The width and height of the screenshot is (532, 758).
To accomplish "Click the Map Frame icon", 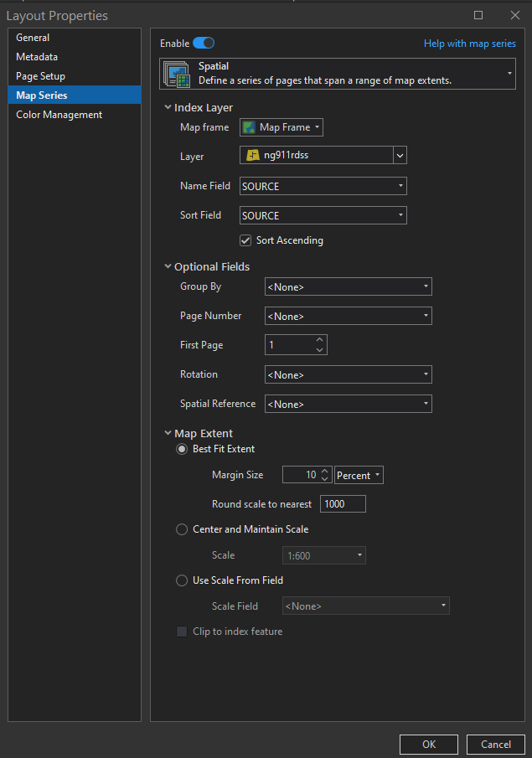I will tap(250, 127).
